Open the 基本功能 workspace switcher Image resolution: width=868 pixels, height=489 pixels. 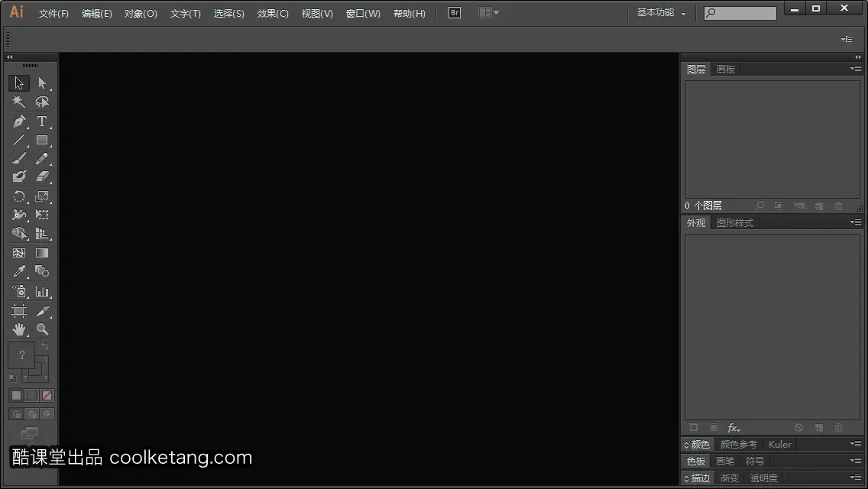[x=661, y=13]
